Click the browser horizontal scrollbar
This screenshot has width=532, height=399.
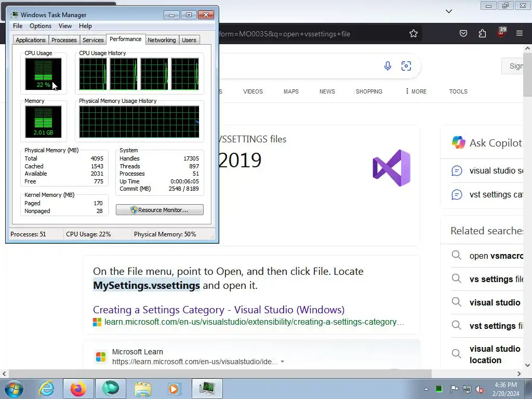point(220,374)
